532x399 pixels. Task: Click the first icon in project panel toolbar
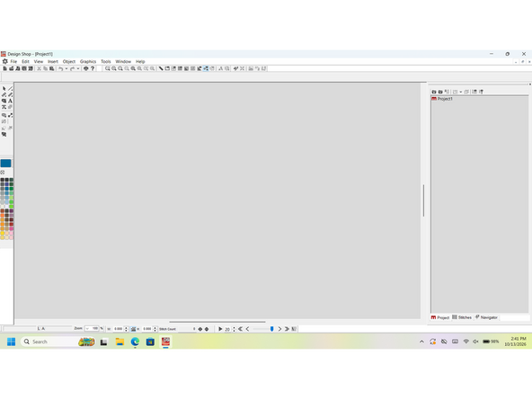pos(434,92)
